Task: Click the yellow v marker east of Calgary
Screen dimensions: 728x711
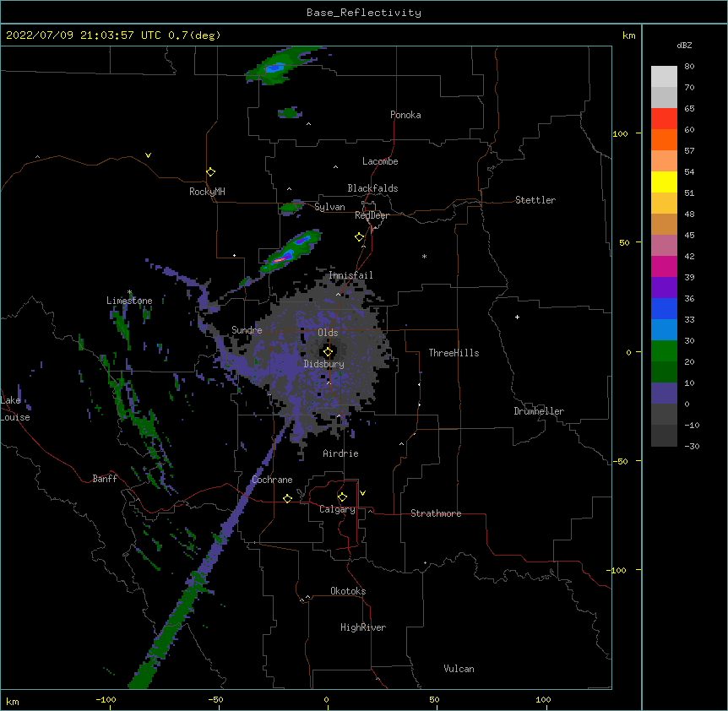Action: [362, 493]
